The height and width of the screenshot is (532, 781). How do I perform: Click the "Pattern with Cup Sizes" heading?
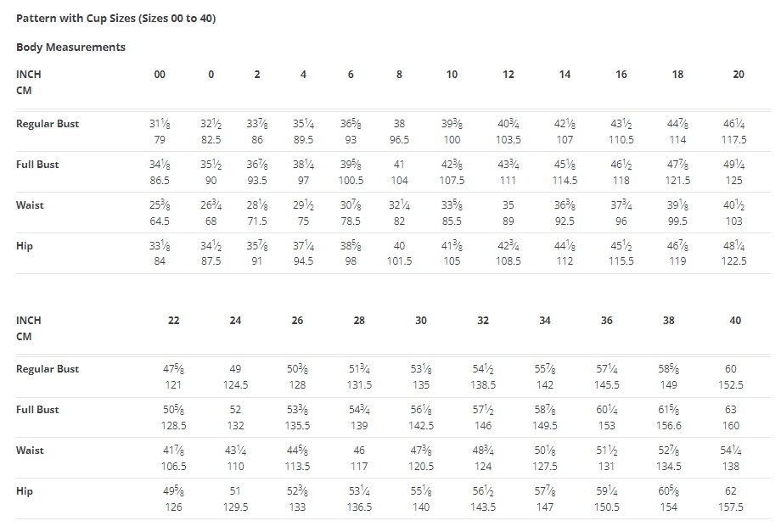click(x=115, y=18)
